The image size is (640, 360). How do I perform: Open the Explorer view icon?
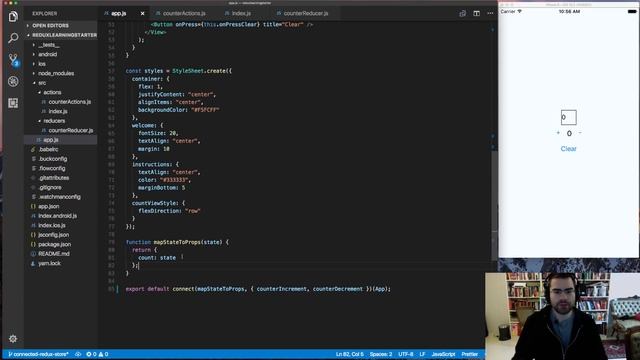(x=13, y=17)
